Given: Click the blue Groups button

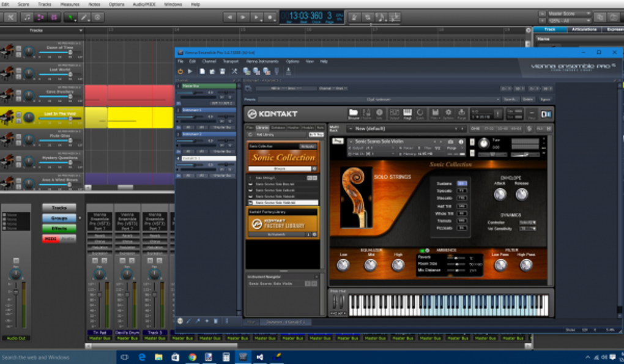Looking at the screenshot, I should click(x=59, y=218).
